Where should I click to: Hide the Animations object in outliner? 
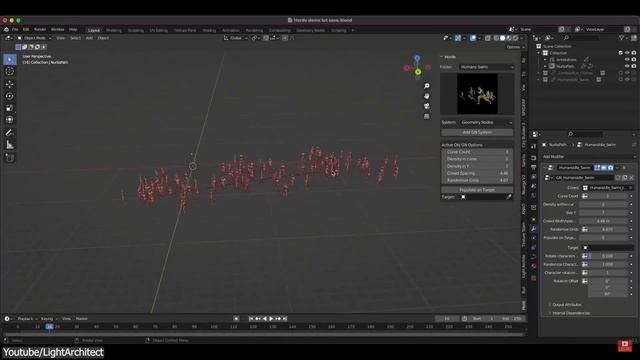[627, 60]
